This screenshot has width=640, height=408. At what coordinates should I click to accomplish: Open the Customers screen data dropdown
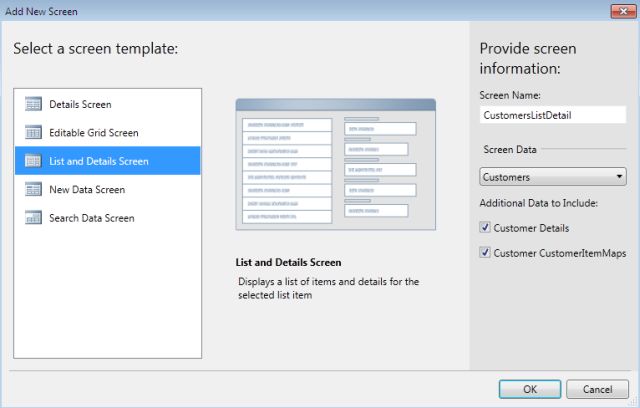[553, 177]
